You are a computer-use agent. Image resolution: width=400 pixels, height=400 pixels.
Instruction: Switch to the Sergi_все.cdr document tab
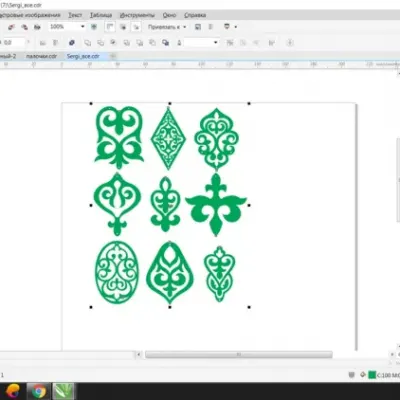coord(83,56)
